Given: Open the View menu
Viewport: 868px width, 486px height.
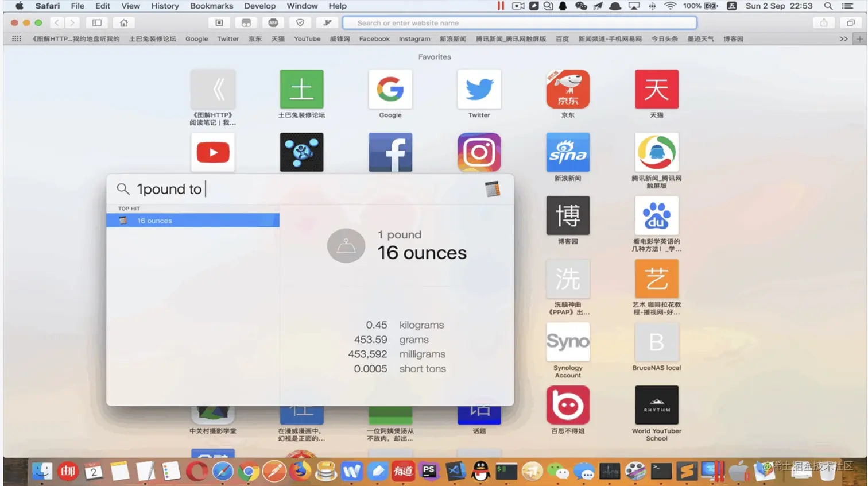Looking at the screenshot, I should (x=130, y=6).
